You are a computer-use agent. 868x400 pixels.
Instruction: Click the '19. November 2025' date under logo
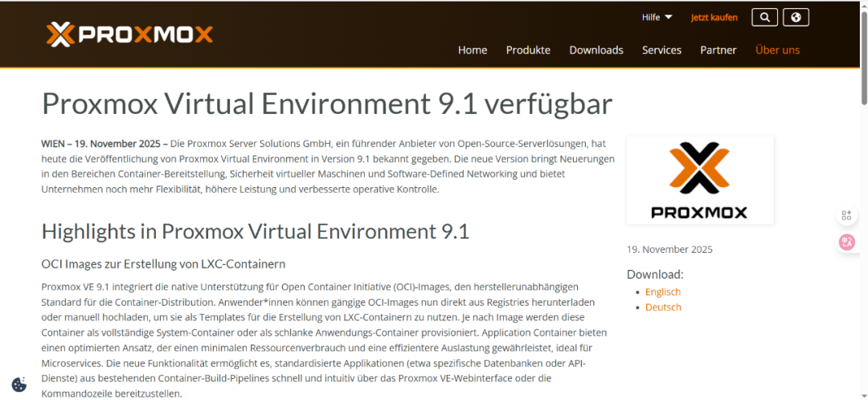click(669, 249)
